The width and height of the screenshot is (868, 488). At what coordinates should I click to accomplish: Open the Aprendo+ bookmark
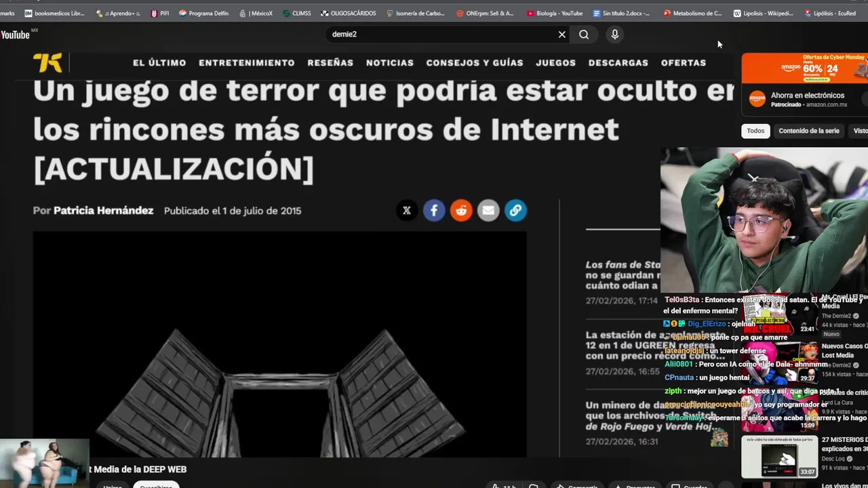(119, 13)
